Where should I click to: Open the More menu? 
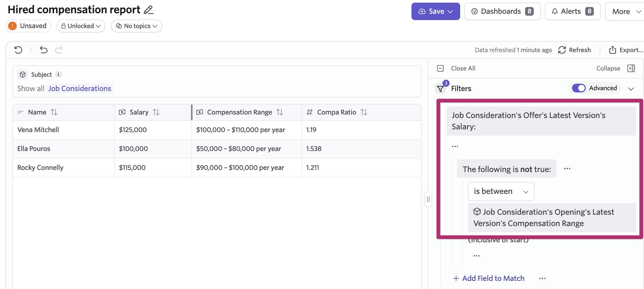click(x=626, y=12)
